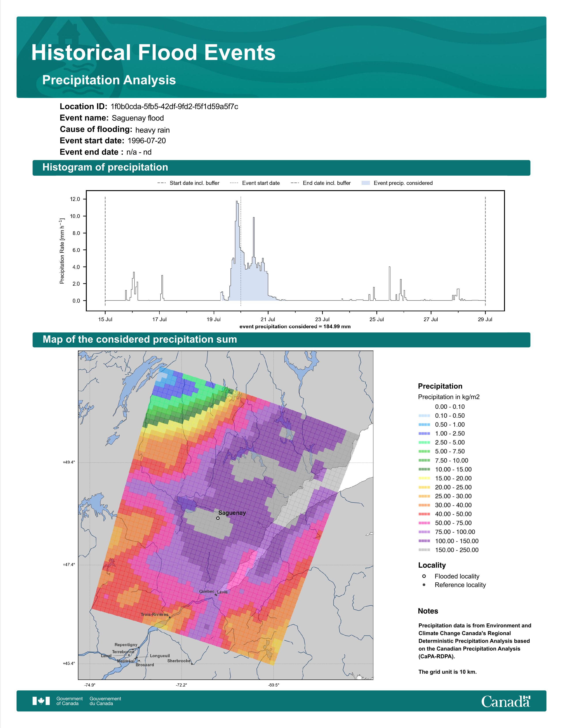Click the Precipitation legend heading
This screenshot has width=563, height=728.
point(440,386)
